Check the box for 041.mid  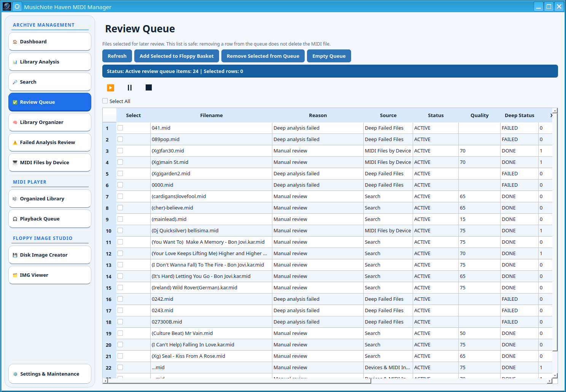120,128
